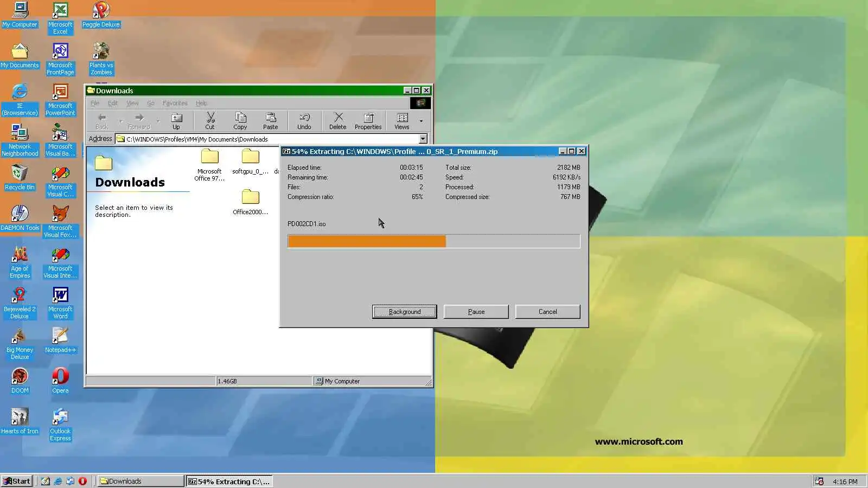Launch DAEMON Tools shortcut
The height and width of the screenshot is (488, 868).
(x=20, y=218)
